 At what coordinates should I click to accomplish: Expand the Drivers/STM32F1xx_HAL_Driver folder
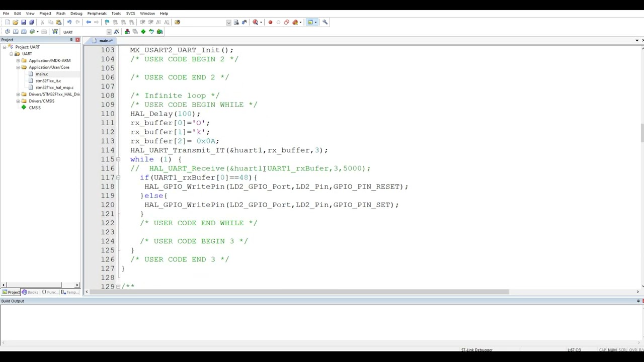18,95
